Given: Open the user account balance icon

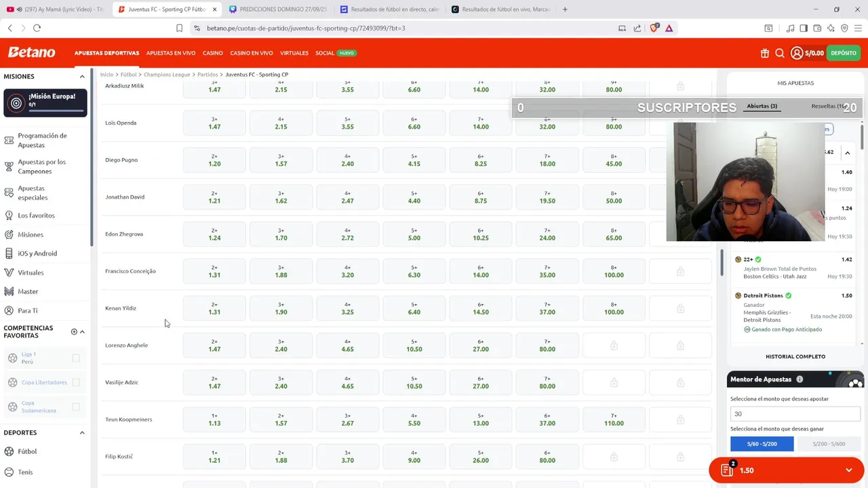Looking at the screenshot, I should point(797,53).
